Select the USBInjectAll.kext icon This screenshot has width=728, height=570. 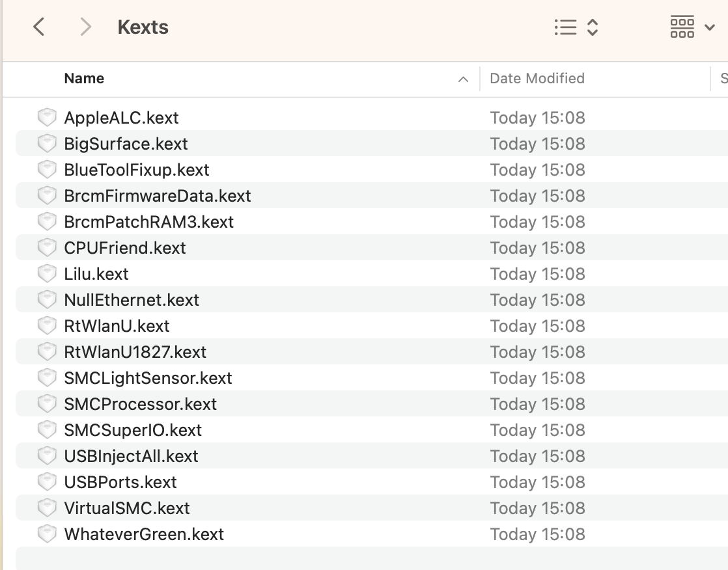pyautogui.click(x=47, y=455)
